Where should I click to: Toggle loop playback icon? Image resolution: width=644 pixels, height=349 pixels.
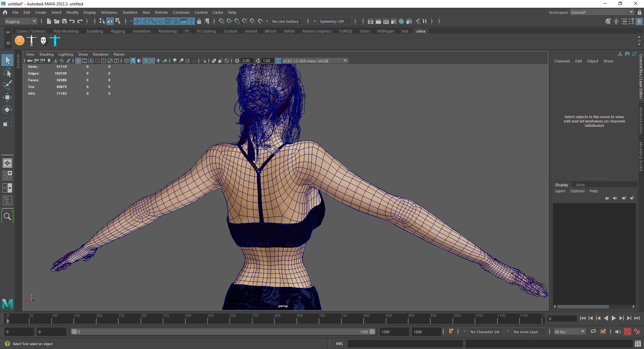(x=593, y=332)
